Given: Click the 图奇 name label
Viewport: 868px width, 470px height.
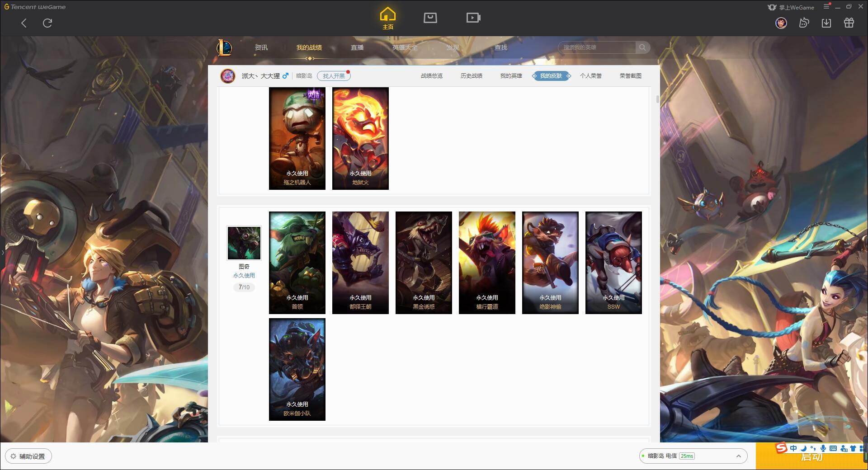Looking at the screenshot, I should pyautogui.click(x=244, y=267).
